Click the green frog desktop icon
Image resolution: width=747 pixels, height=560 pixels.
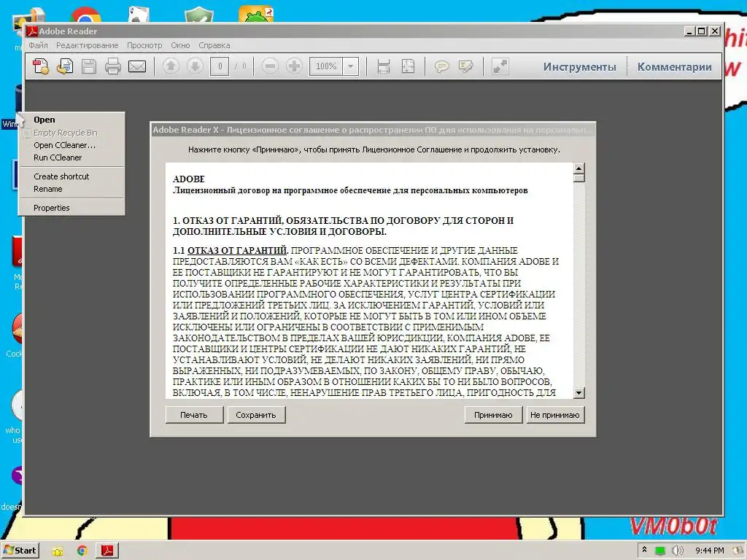click(256, 15)
